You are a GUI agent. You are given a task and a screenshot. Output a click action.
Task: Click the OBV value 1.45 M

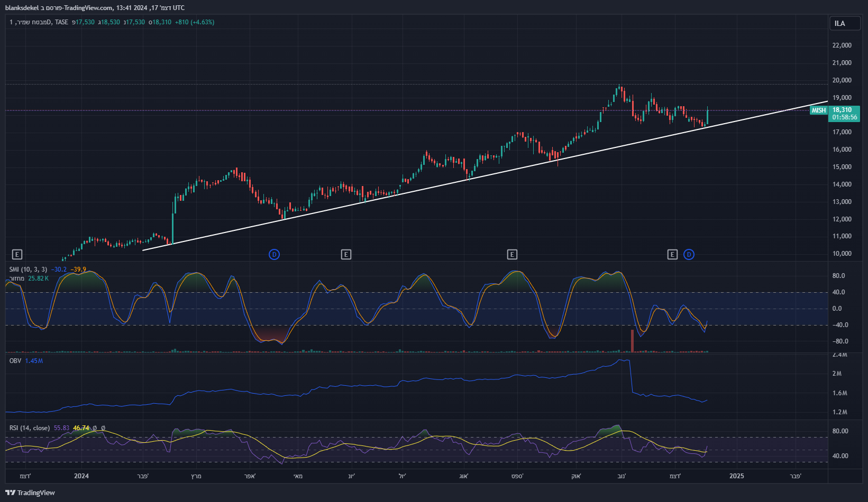tap(34, 361)
